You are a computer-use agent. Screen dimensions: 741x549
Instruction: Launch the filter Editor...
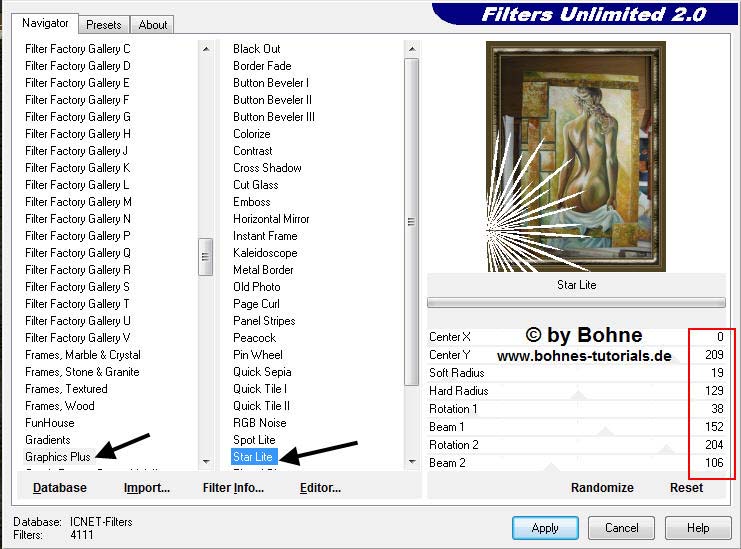coord(320,488)
